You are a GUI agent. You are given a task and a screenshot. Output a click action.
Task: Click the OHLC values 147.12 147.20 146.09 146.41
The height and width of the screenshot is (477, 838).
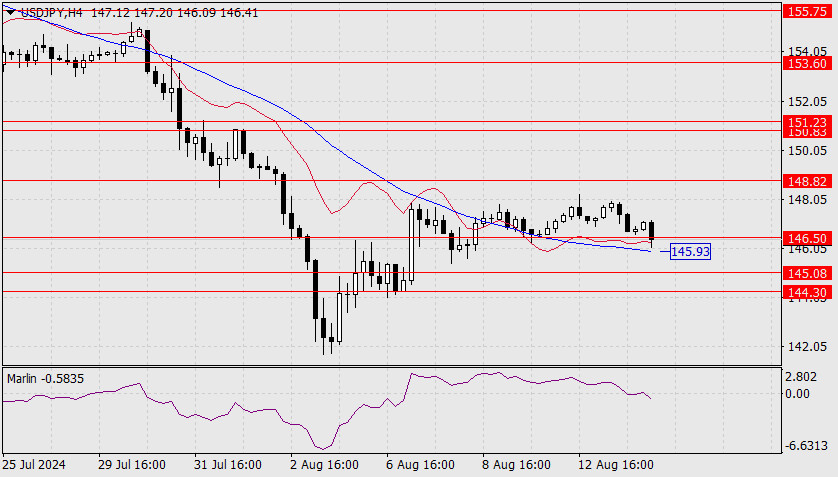(174, 12)
